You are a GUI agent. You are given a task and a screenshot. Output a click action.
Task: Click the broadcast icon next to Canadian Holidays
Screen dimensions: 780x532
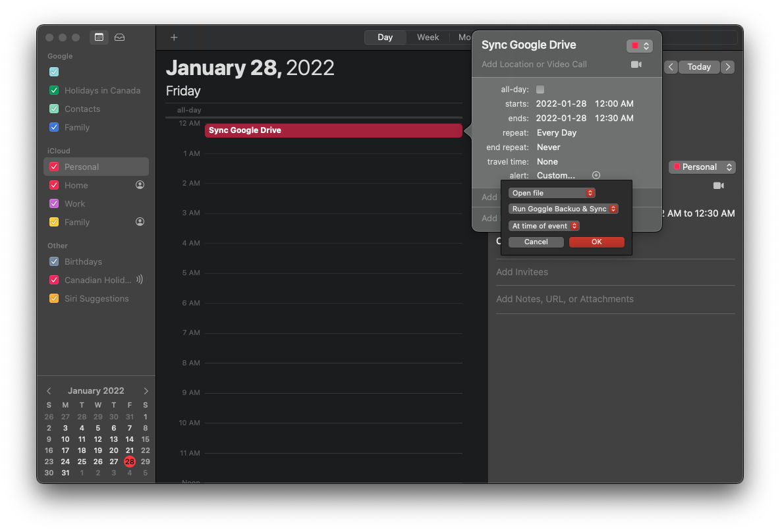[140, 279]
